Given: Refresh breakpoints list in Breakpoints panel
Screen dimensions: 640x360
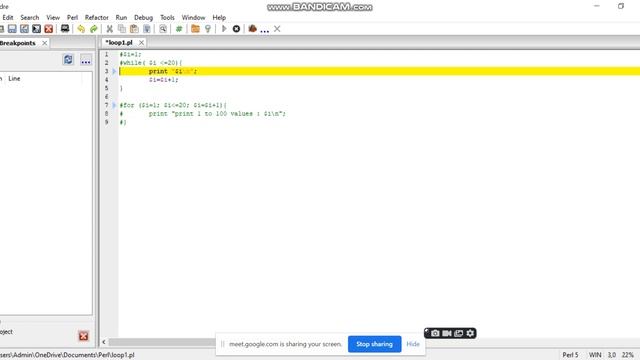Looking at the screenshot, I should (68, 60).
